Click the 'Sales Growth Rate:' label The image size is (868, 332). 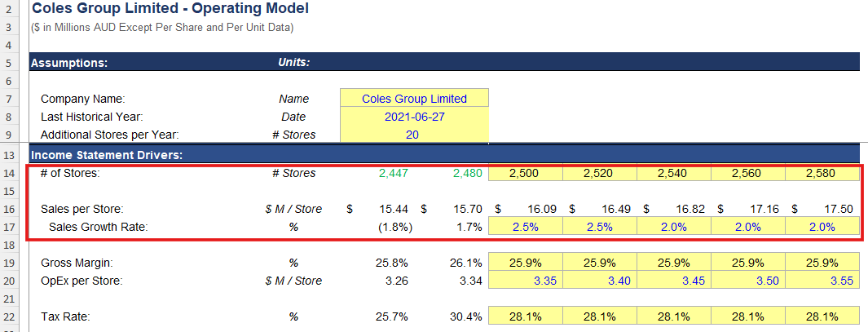(98, 227)
